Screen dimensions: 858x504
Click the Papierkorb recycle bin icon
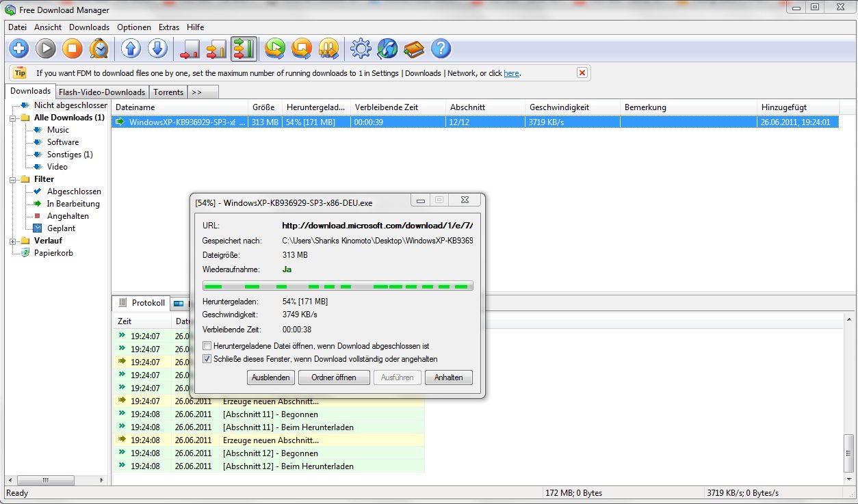click(25, 253)
